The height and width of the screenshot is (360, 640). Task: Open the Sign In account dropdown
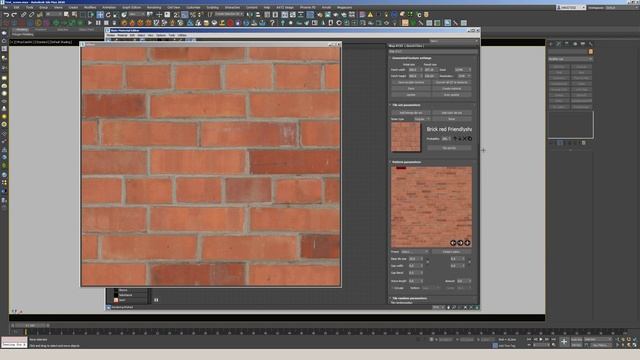pyautogui.click(x=571, y=7)
